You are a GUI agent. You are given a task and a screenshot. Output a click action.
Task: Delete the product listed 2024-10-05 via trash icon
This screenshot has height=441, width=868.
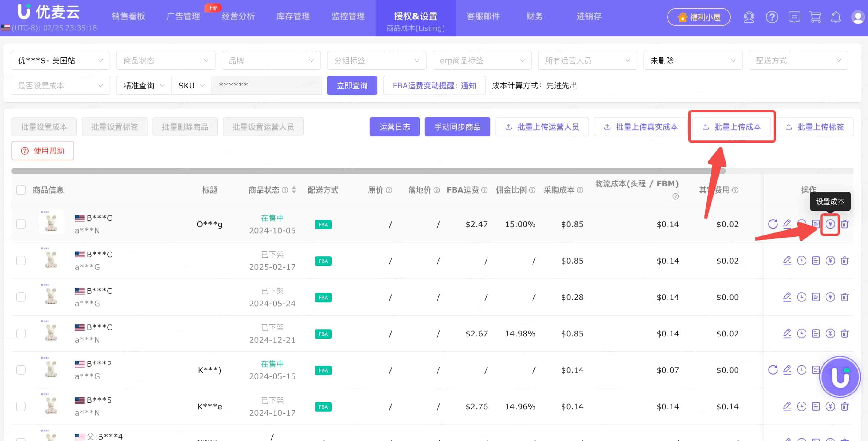844,224
